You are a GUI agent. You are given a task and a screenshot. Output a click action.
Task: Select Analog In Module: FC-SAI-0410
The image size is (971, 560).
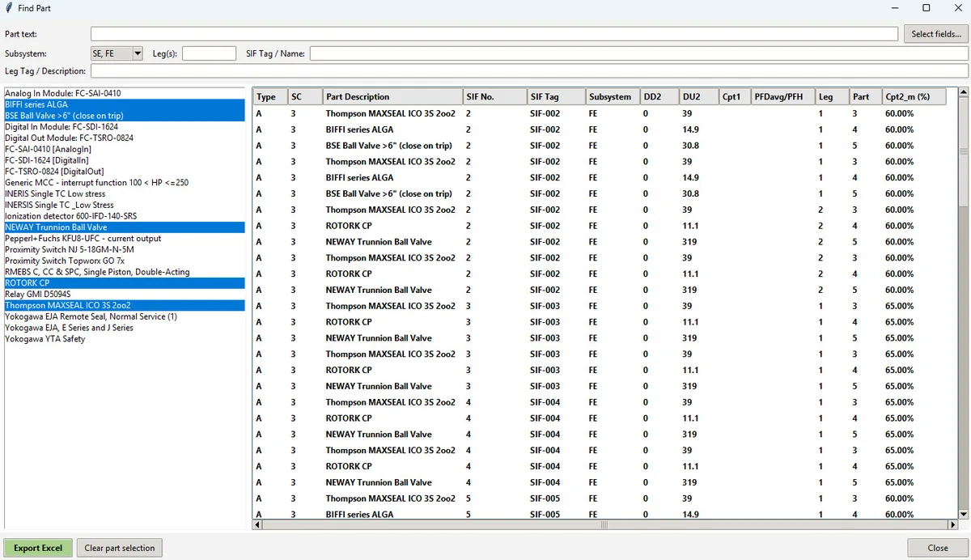[124, 93]
